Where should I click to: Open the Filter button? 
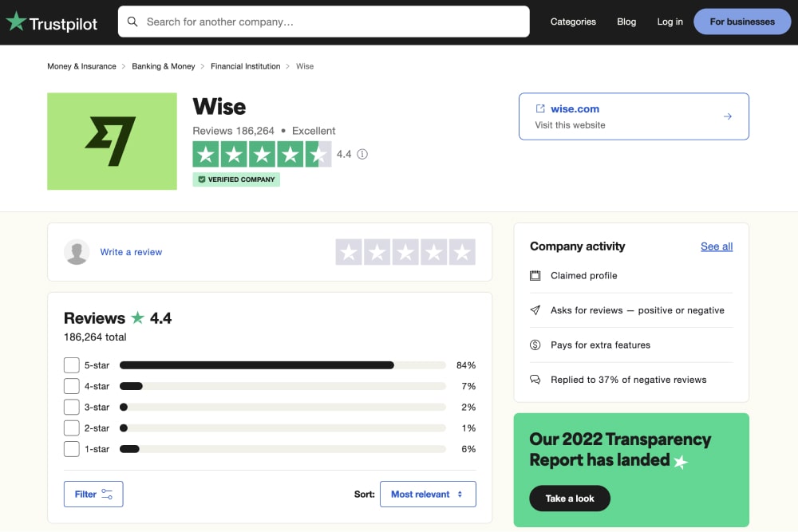(x=93, y=494)
